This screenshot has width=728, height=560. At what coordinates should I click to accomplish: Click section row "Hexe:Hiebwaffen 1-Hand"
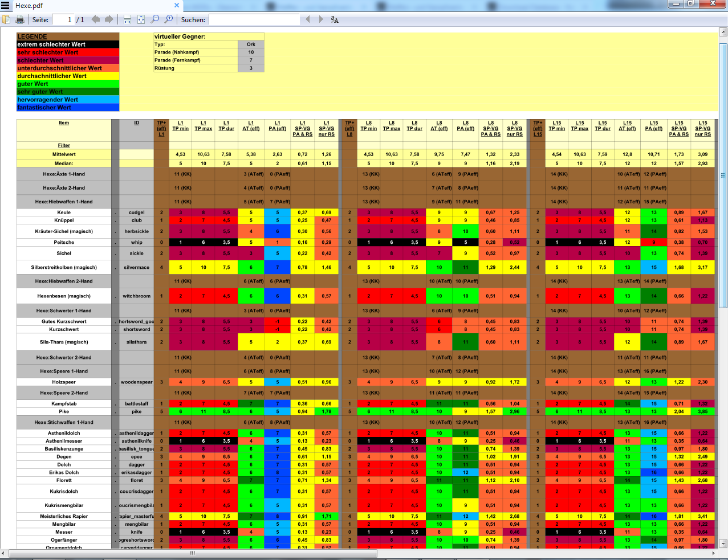pyautogui.click(x=64, y=202)
